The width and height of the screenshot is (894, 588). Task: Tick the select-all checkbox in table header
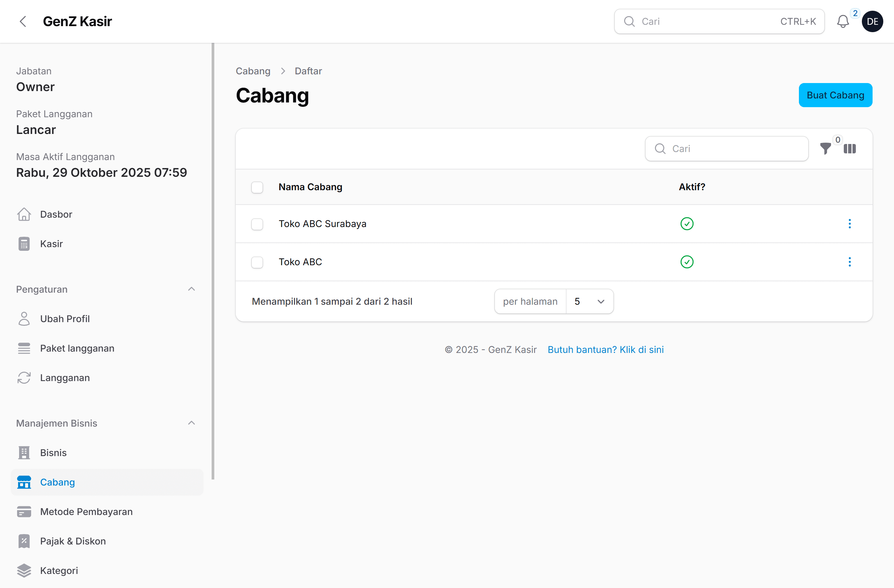[257, 187]
